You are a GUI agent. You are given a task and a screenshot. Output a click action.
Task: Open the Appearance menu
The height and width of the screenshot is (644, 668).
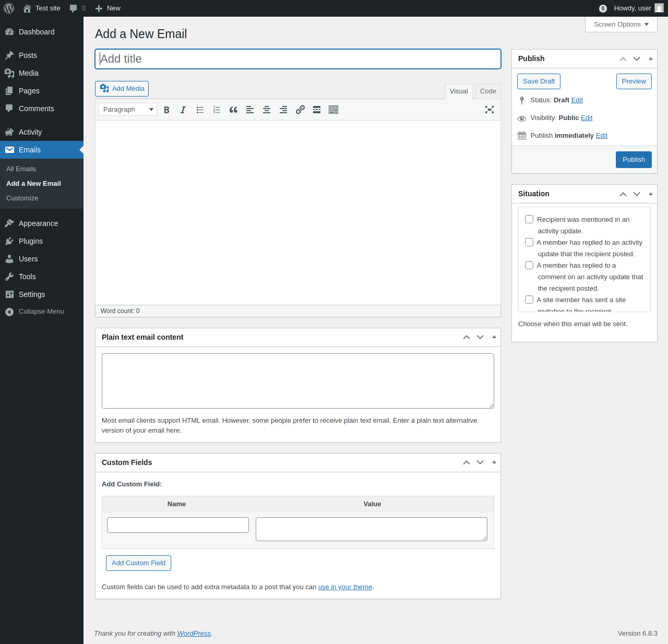tap(42, 223)
